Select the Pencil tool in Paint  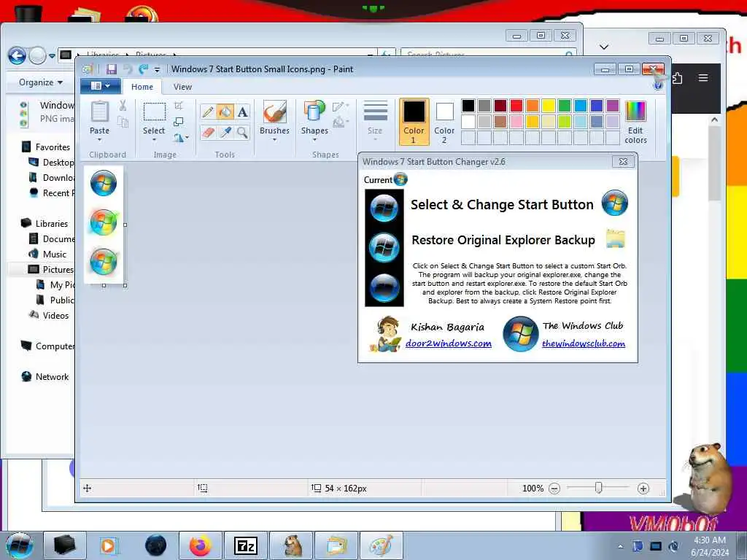click(x=208, y=112)
